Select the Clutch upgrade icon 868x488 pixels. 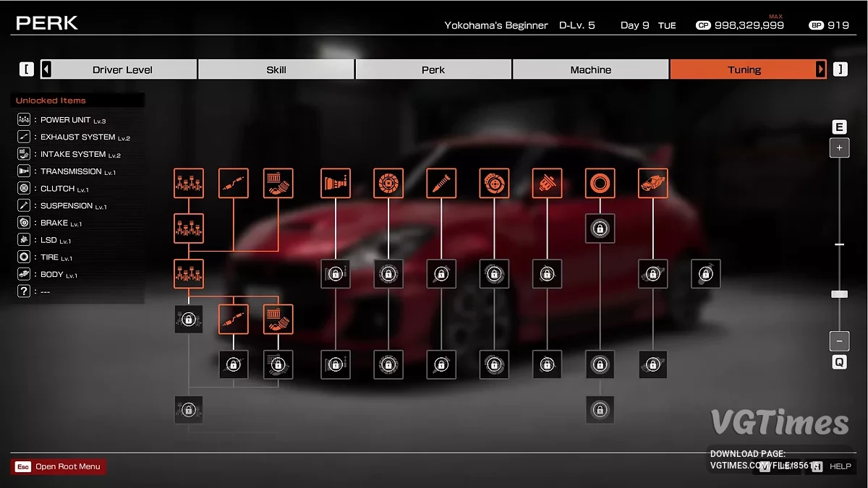(388, 183)
